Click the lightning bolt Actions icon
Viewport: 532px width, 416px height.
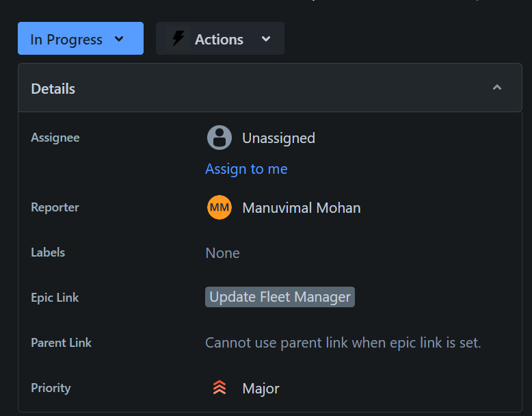pyautogui.click(x=178, y=38)
